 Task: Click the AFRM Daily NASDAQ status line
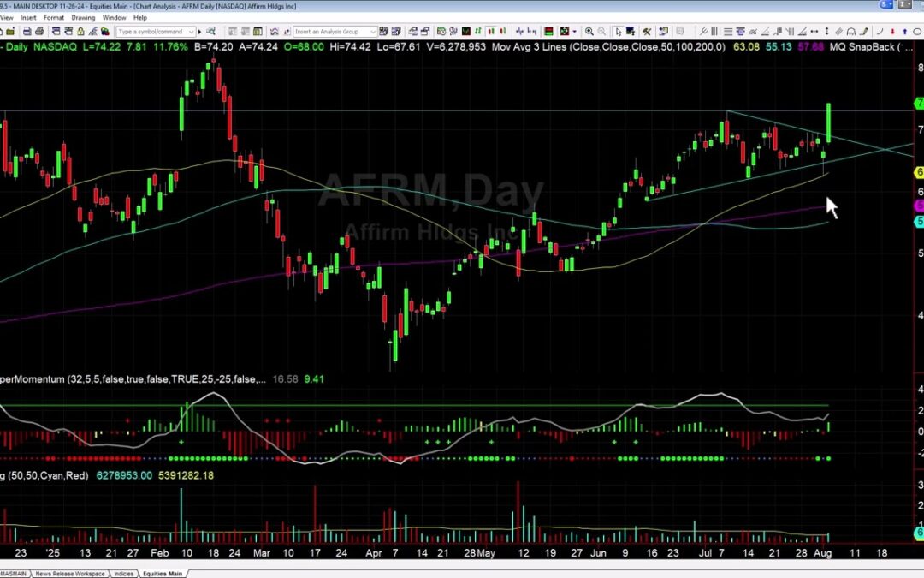[38, 46]
